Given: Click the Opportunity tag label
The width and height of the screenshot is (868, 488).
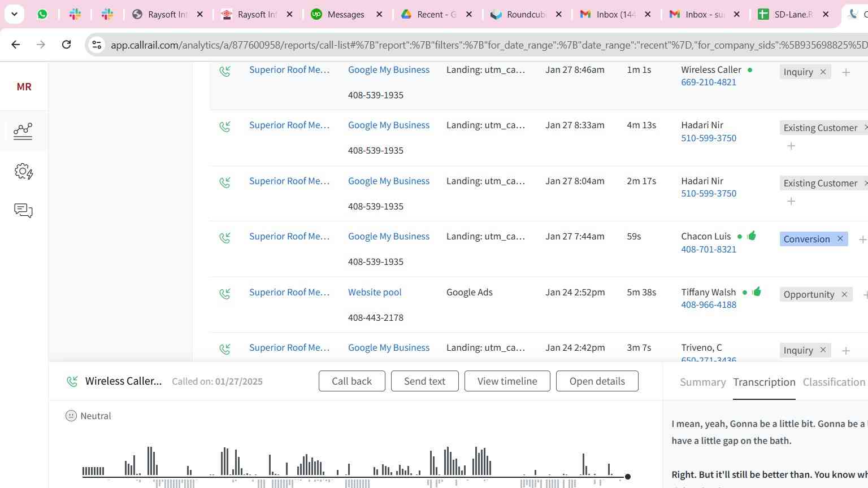Looking at the screenshot, I should click(x=809, y=294).
